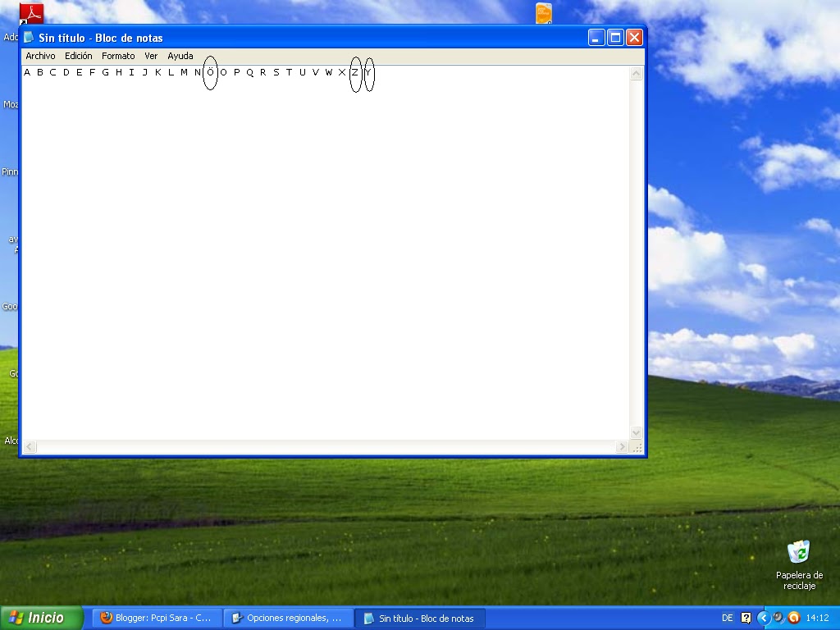Viewport: 840px width, 630px height.
Task: Click the vertical scrollbar up arrow
Action: pos(636,73)
